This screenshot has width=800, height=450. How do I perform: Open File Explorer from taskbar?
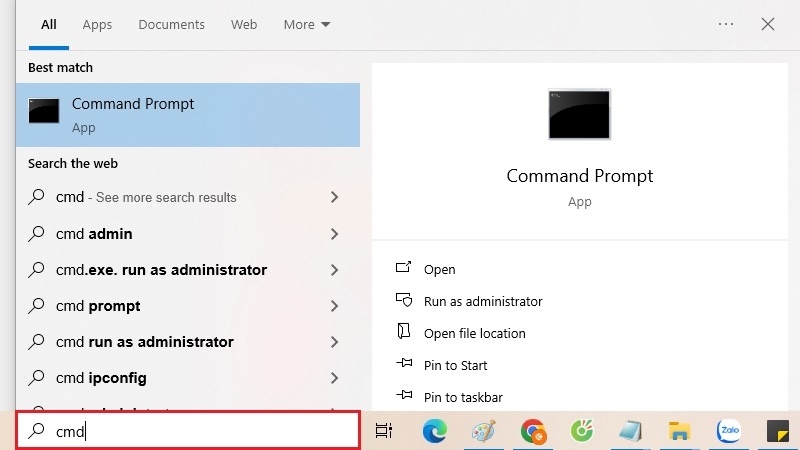click(x=680, y=431)
